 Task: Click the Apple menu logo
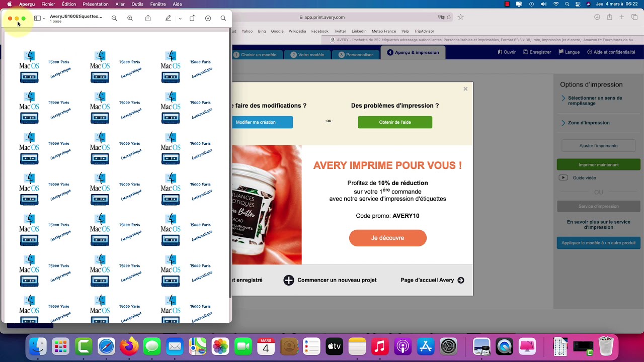tap(10, 4)
